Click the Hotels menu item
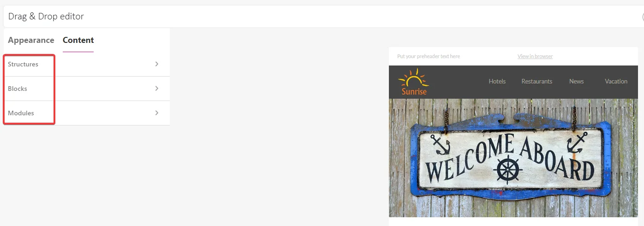The image size is (644, 226). [x=497, y=81]
